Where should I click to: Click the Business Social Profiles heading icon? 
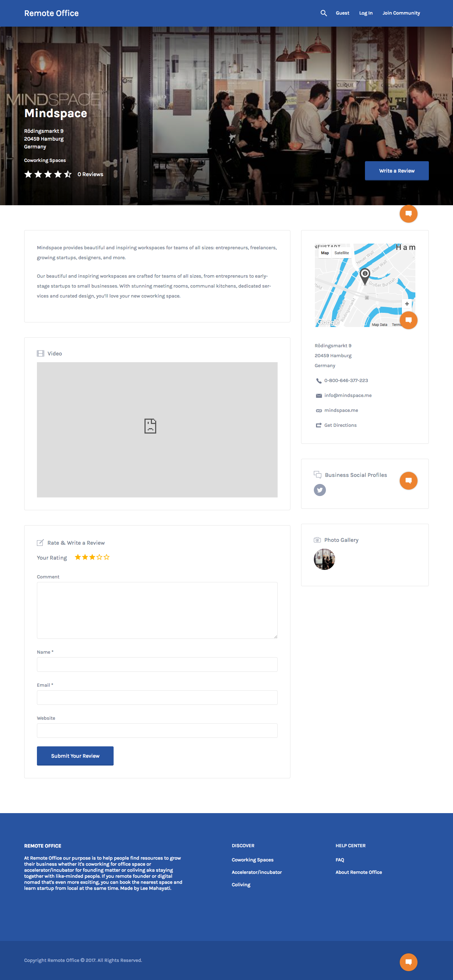(x=318, y=474)
